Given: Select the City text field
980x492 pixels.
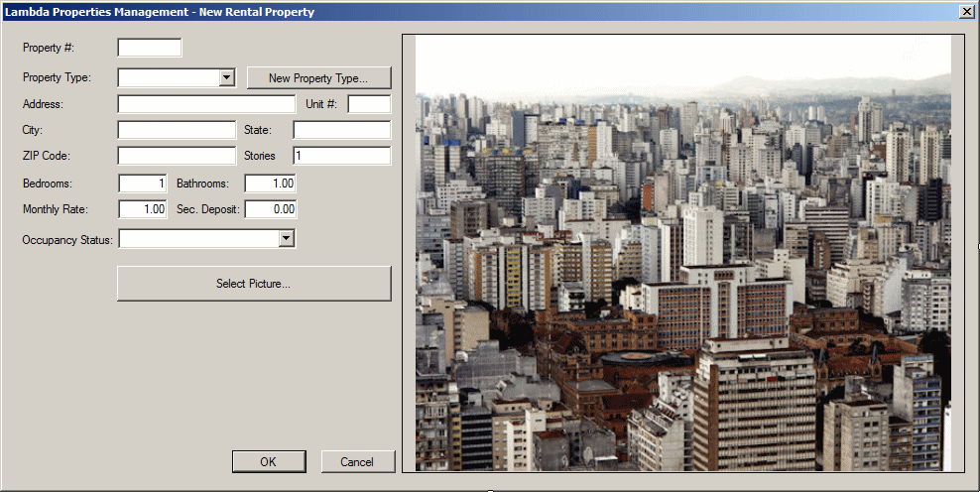Looking at the screenshot, I should [x=177, y=130].
